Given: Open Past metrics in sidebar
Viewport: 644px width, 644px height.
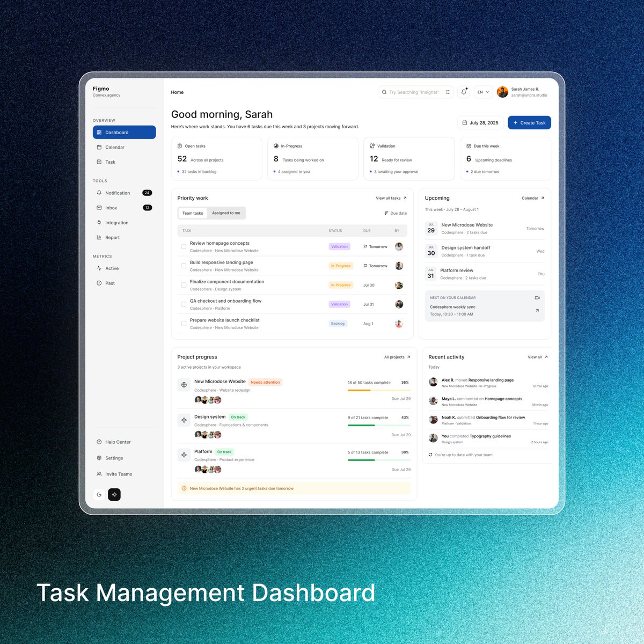Looking at the screenshot, I should tap(124, 283).
